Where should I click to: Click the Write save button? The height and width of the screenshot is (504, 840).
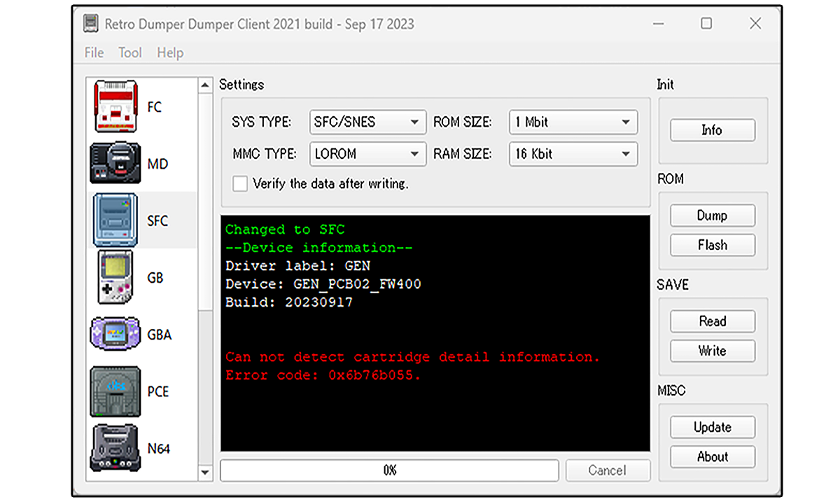pyautogui.click(x=713, y=351)
